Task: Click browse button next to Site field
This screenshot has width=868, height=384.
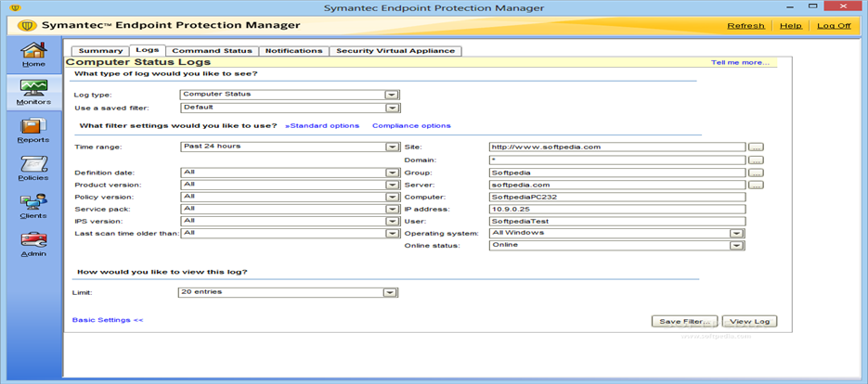Action: (x=756, y=147)
